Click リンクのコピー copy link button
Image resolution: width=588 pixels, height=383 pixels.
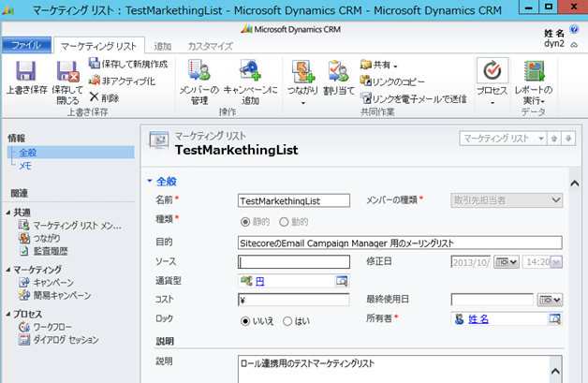tap(392, 81)
